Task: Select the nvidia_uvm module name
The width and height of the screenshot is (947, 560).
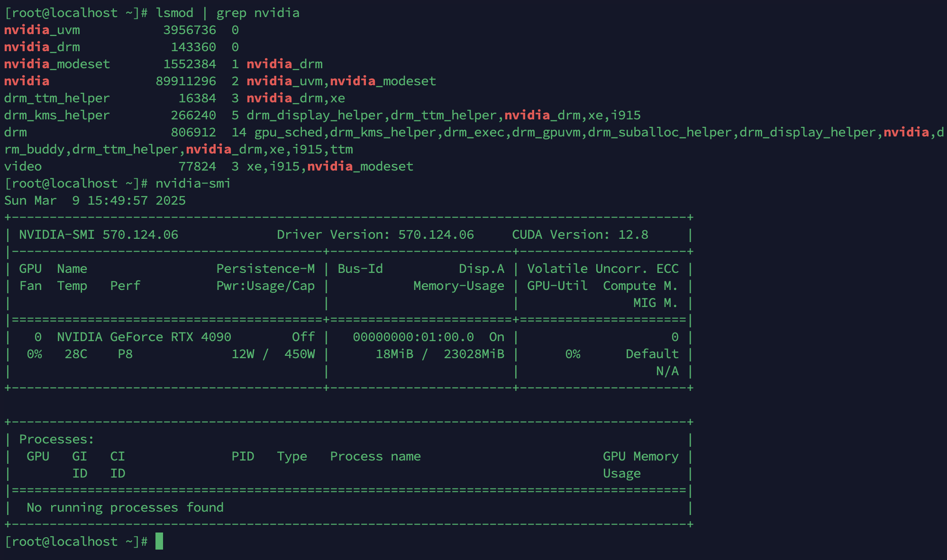Action: (42, 30)
